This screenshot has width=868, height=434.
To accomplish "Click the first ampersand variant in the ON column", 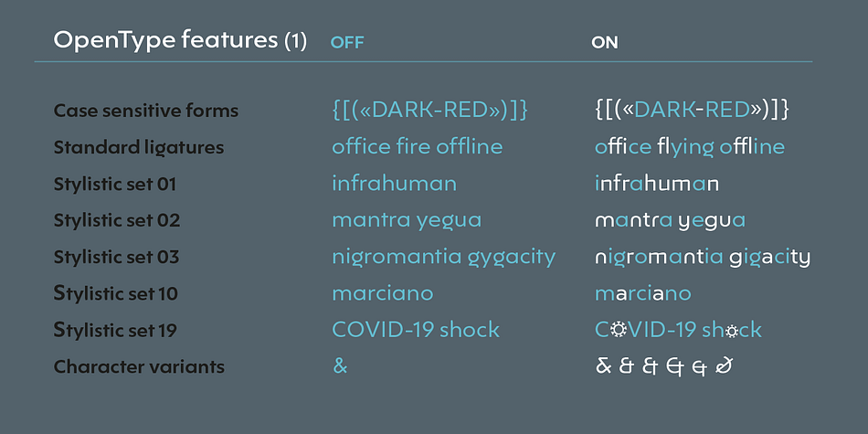I will pos(602,366).
